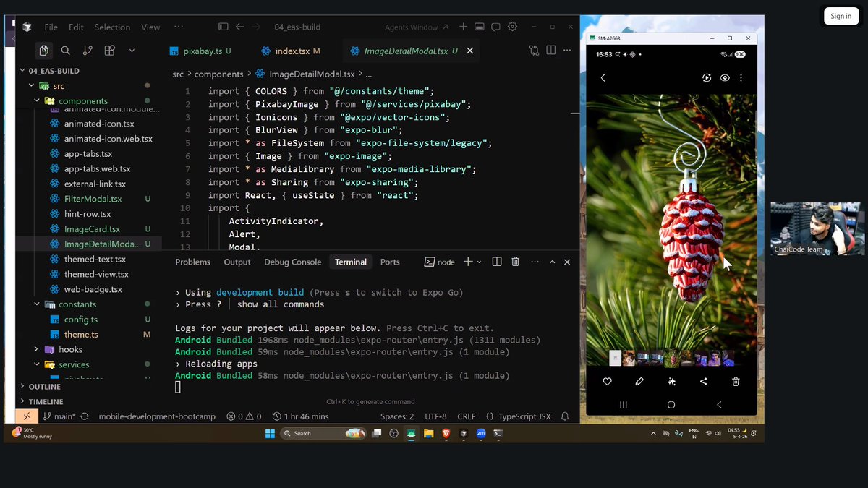
Task: Click the Sign in button
Action: 841,16
